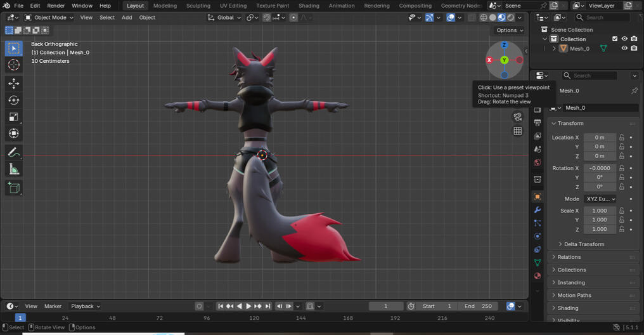Hide Mesh_0 with its eye icon
The image size is (644, 335).
(624, 48)
